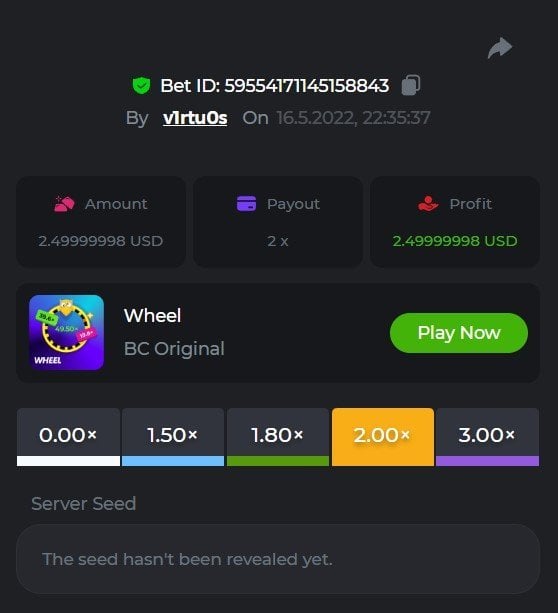The image size is (558, 613).
Task: Select the 1.80× multiplier tile
Action: point(278,437)
